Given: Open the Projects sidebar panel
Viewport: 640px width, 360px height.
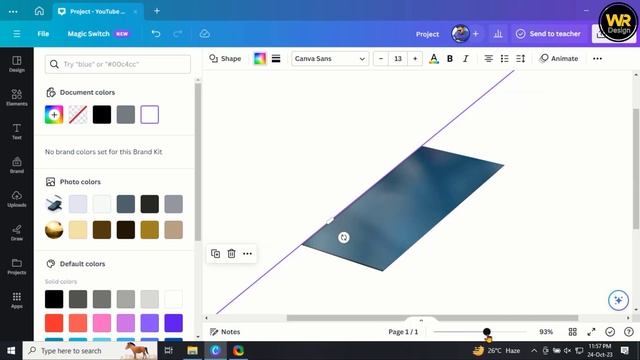Looking at the screenshot, I should tap(17, 266).
